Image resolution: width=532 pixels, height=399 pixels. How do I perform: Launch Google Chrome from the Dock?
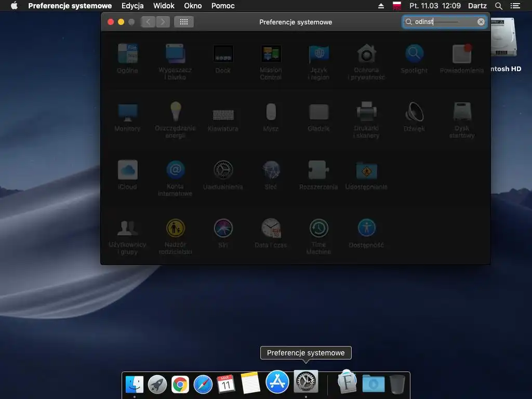(x=180, y=384)
